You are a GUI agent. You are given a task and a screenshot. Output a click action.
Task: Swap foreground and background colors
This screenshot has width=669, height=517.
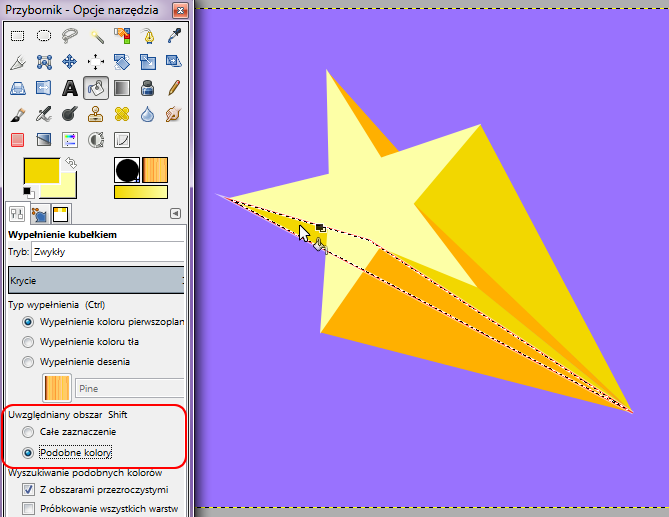click(x=70, y=162)
